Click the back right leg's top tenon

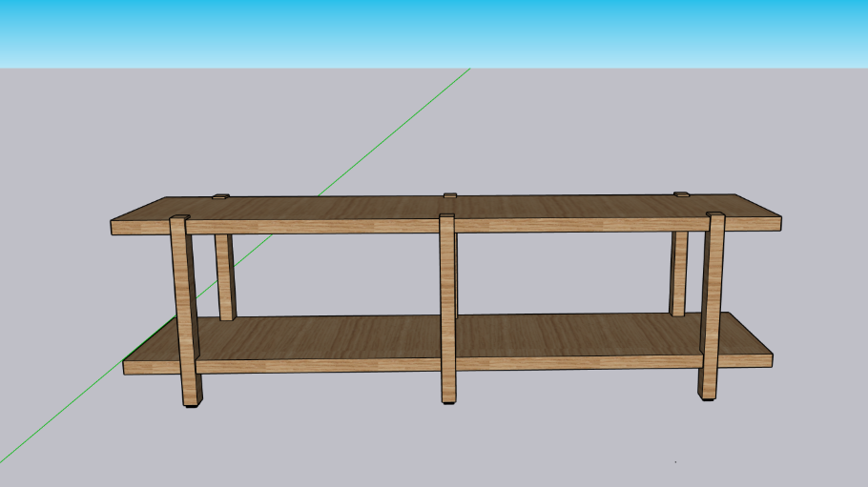pos(681,195)
